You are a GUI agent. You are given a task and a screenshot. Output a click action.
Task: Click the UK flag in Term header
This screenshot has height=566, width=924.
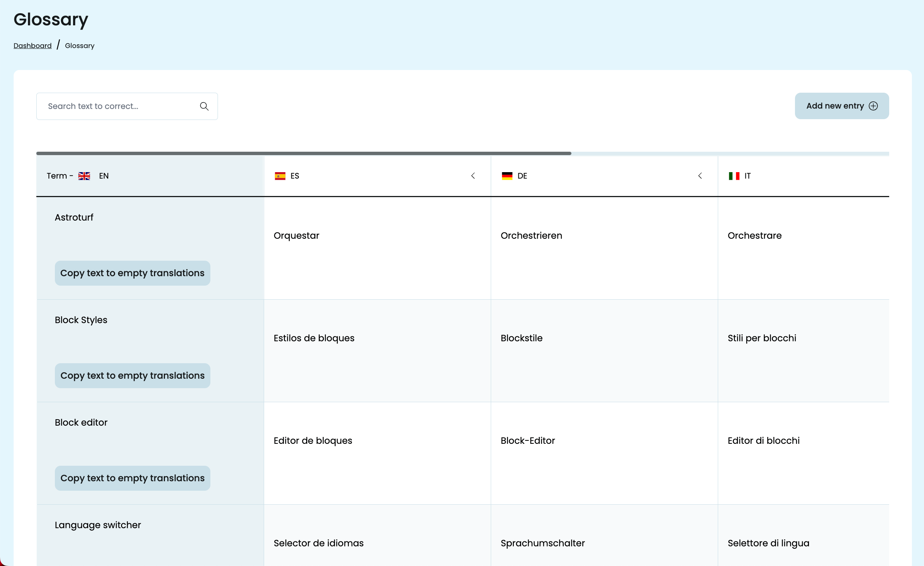(84, 176)
